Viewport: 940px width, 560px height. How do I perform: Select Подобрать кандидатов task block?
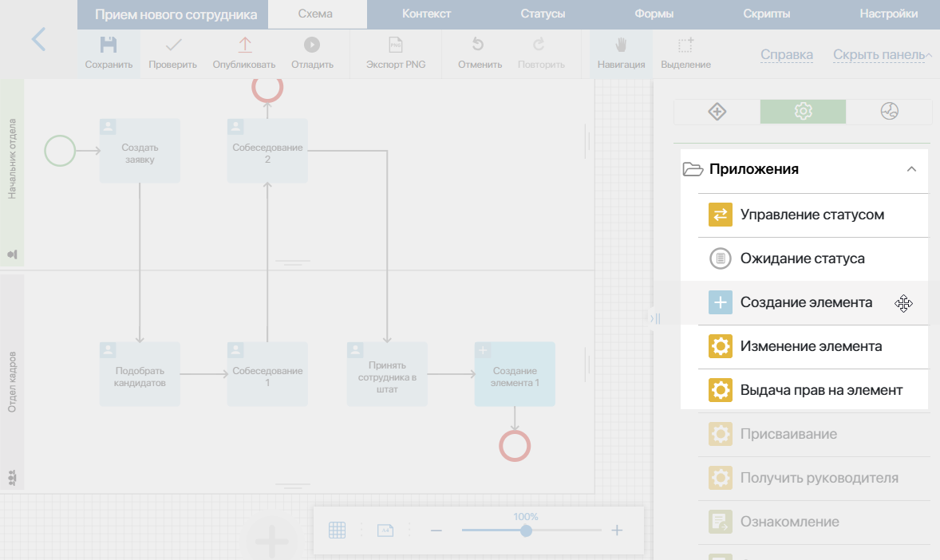pos(140,374)
